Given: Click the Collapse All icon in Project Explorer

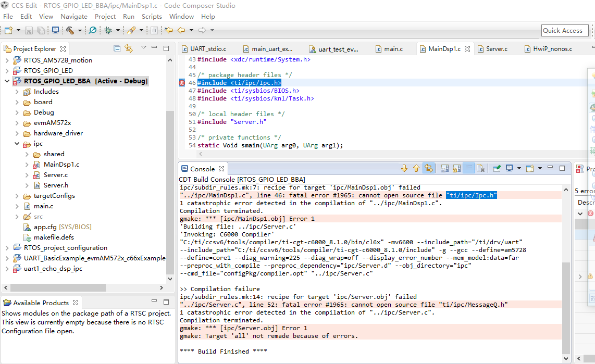Looking at the screenshot, I should pos(117,48).
